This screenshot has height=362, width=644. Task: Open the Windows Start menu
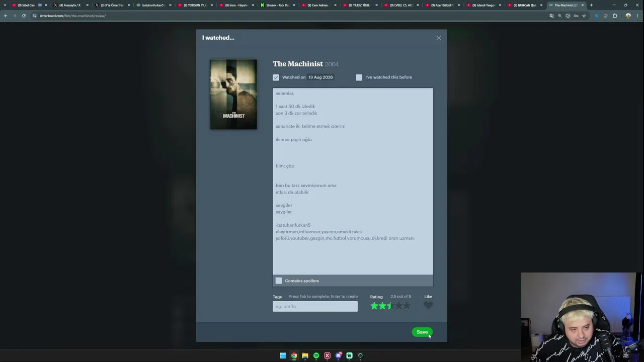[x=283, y=355]
